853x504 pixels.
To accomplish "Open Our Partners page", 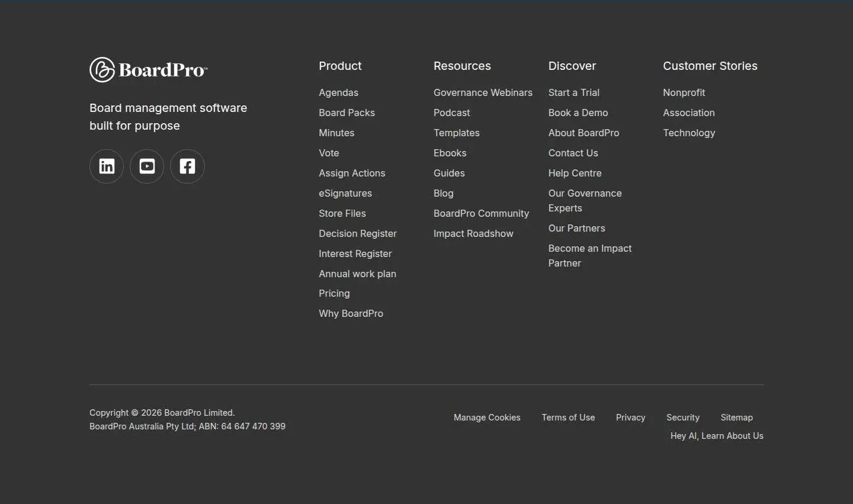I will (x=577, y=228).
